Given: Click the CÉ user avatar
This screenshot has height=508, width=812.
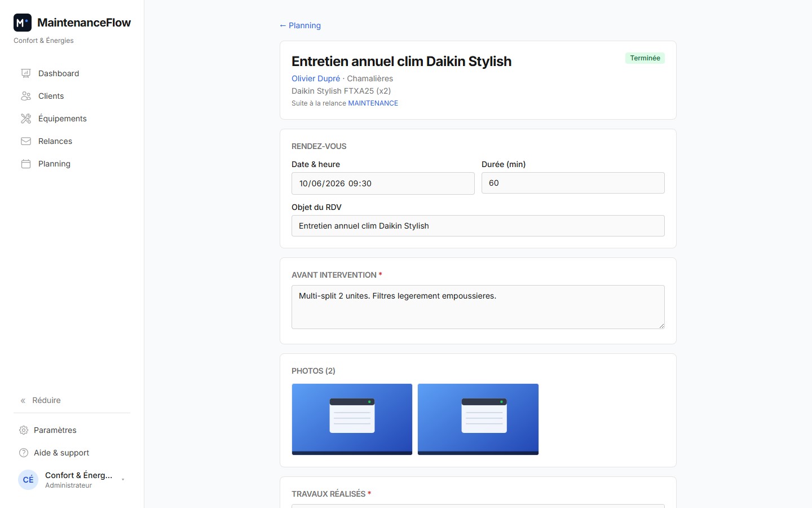Looking at the screenshot, I should pyautogui.click(x=28, y=480).
